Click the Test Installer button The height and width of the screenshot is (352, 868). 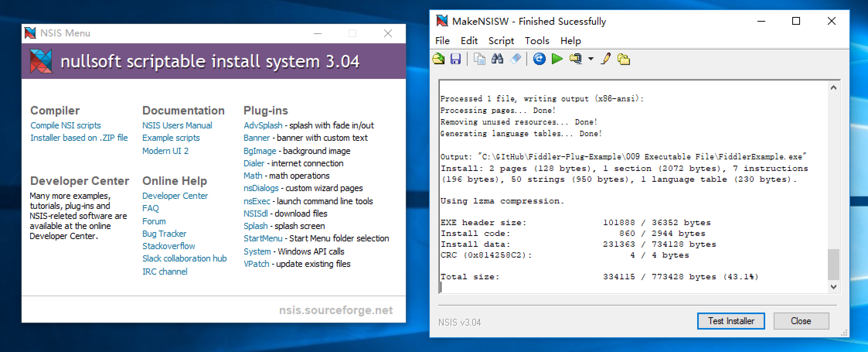point(731,321)
